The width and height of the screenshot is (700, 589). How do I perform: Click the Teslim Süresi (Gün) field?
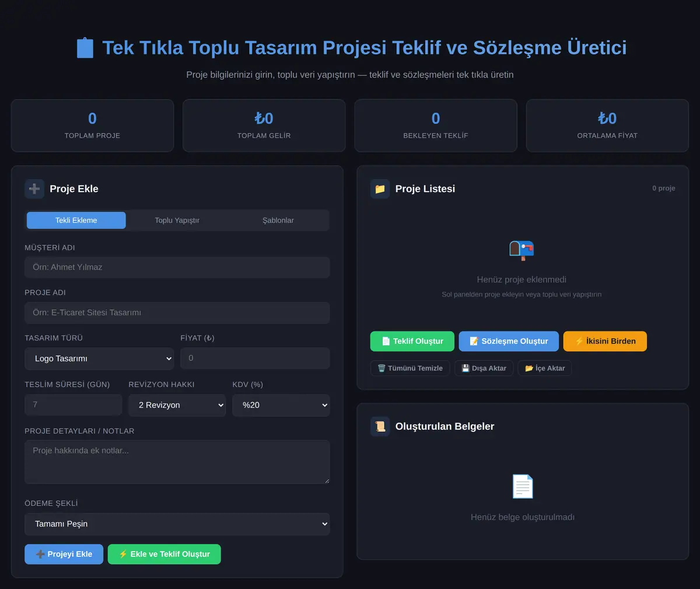point(73,405)
